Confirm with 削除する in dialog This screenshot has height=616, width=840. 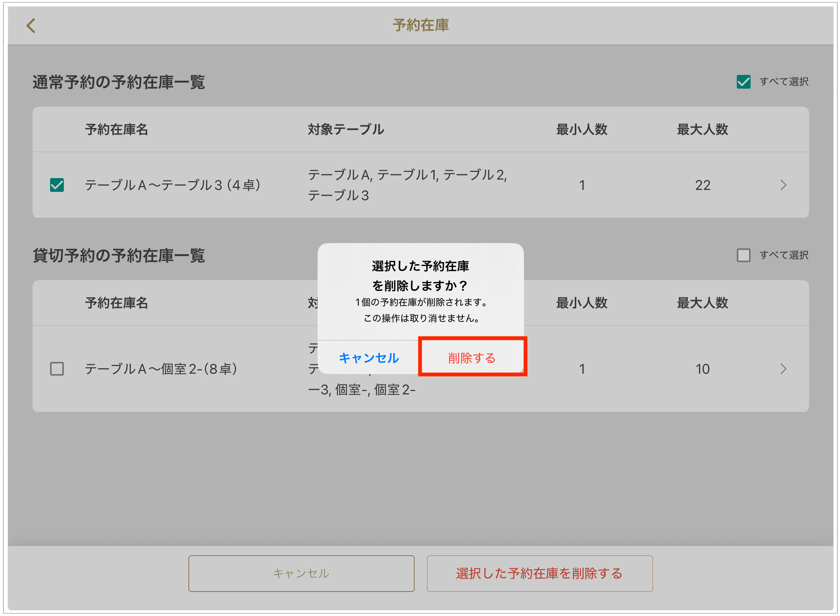pyautogui.click(x=472, y=358)
